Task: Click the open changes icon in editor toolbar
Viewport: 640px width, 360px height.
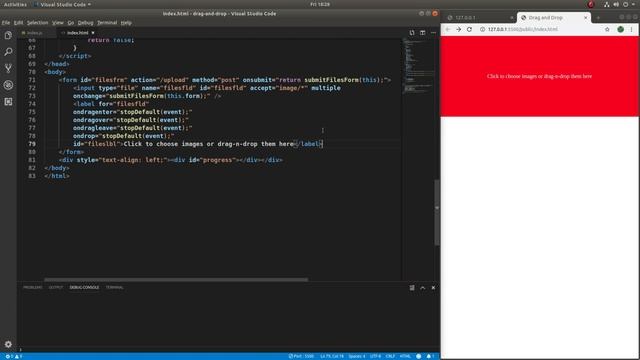Action: tap(412, 33)
